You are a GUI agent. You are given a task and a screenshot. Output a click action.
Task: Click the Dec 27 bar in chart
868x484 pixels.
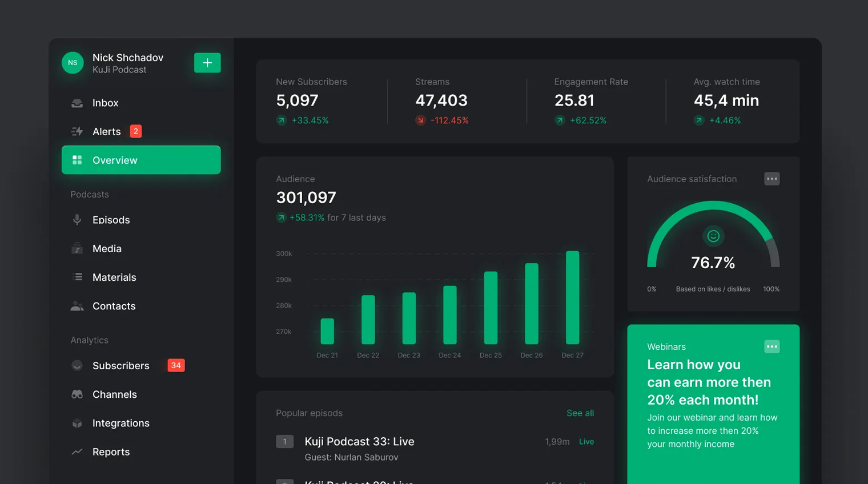pyautogui.click(x=573, y=297)
